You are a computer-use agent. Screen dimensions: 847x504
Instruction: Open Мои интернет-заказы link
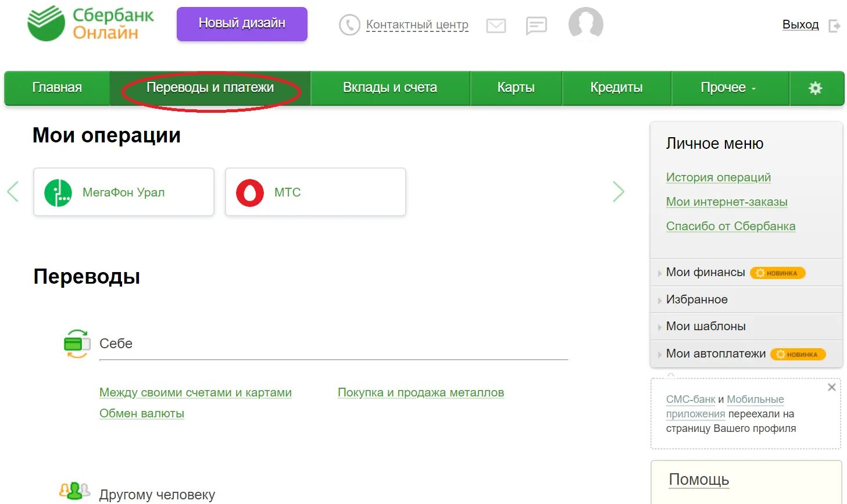(x=727, y=202)
